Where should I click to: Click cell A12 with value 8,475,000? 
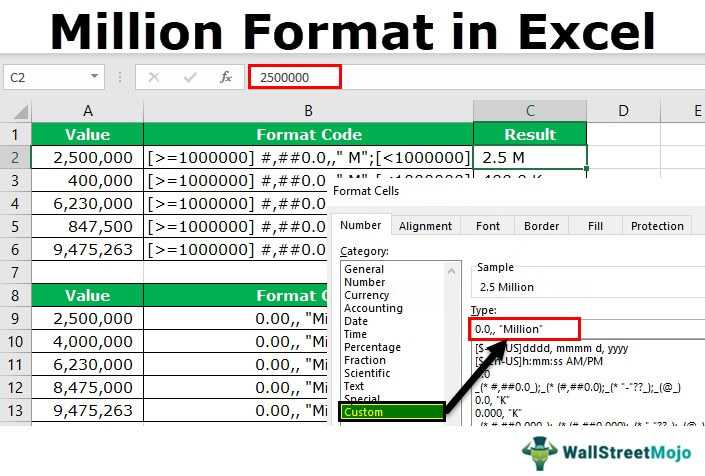[88, 387]
